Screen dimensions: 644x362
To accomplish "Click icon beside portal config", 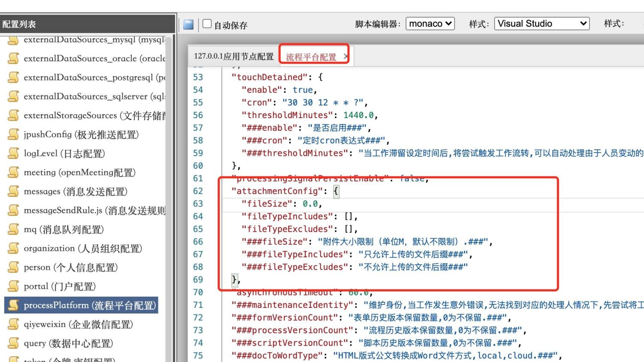I will click(x=14, y=286).
